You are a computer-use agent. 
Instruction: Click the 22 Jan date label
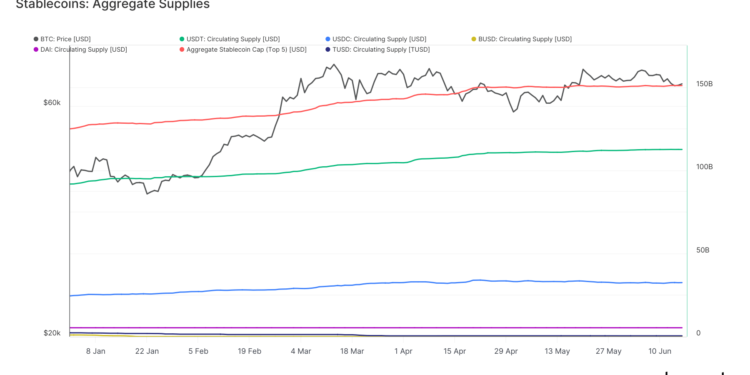click(x=147, y=351)
